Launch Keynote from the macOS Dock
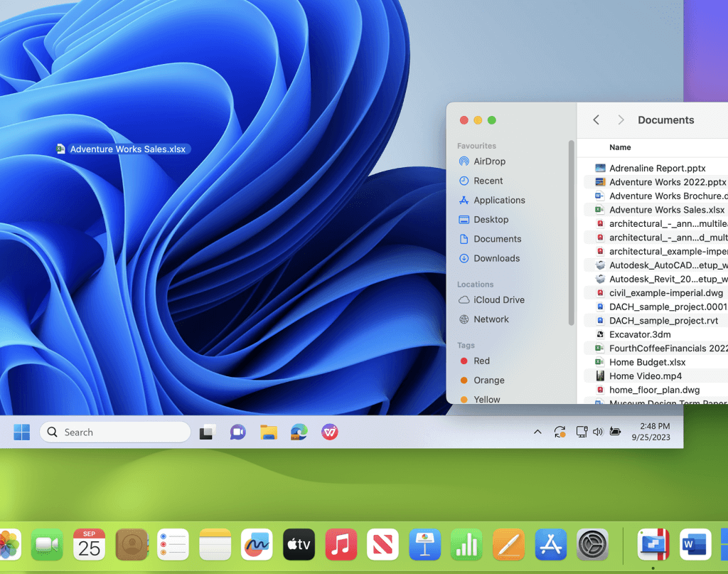 click(424, 546)
